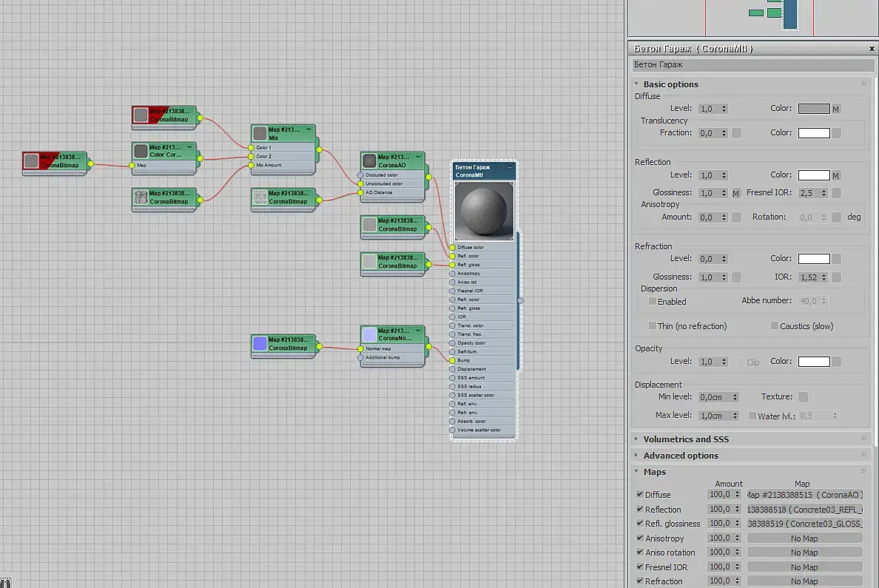Click the Bump input socket on material node
Viewport: 879px width, 588px height.
point(452,360)
